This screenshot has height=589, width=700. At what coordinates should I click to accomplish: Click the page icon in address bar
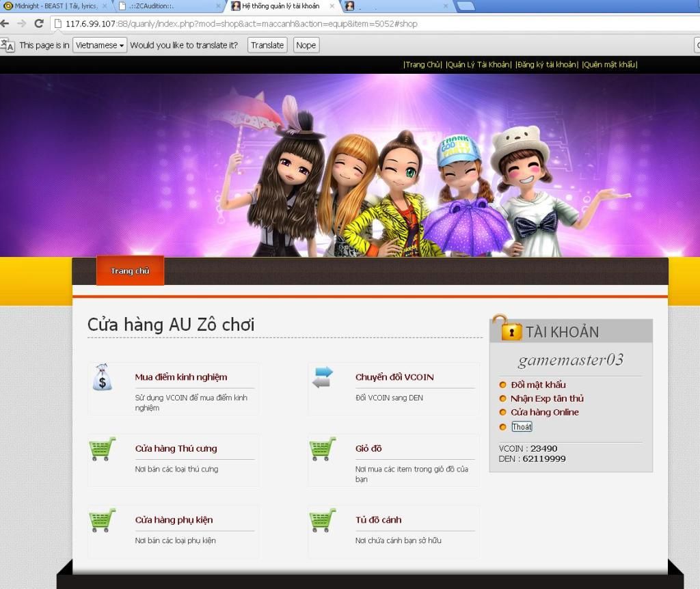click(57, 24)
